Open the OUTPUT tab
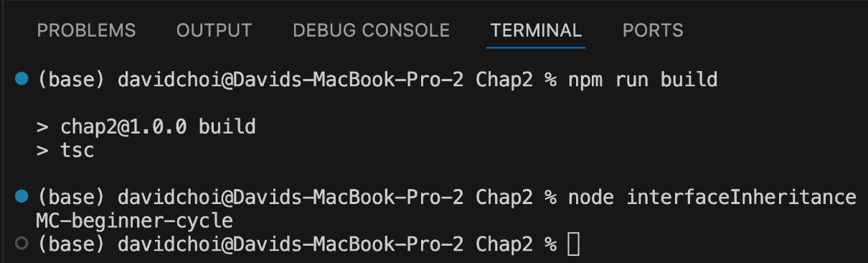Screen dimensions: 868x263 [214, 31]
